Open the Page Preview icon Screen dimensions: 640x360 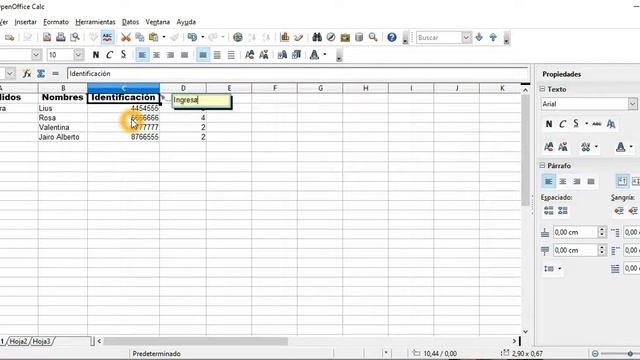point(75,38)
